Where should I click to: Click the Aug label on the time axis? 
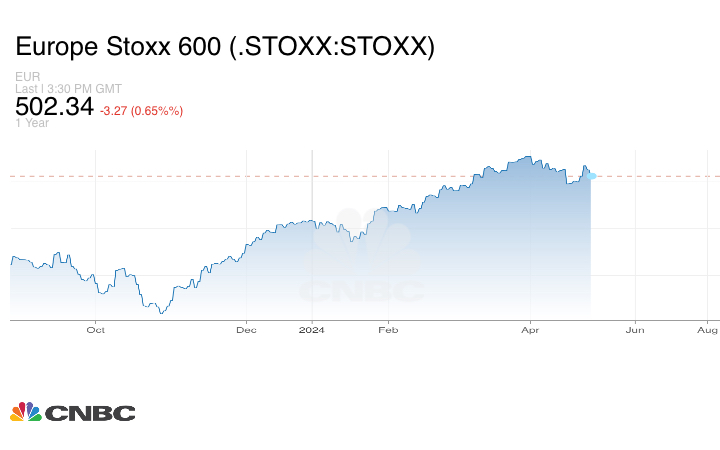[707, 329]
